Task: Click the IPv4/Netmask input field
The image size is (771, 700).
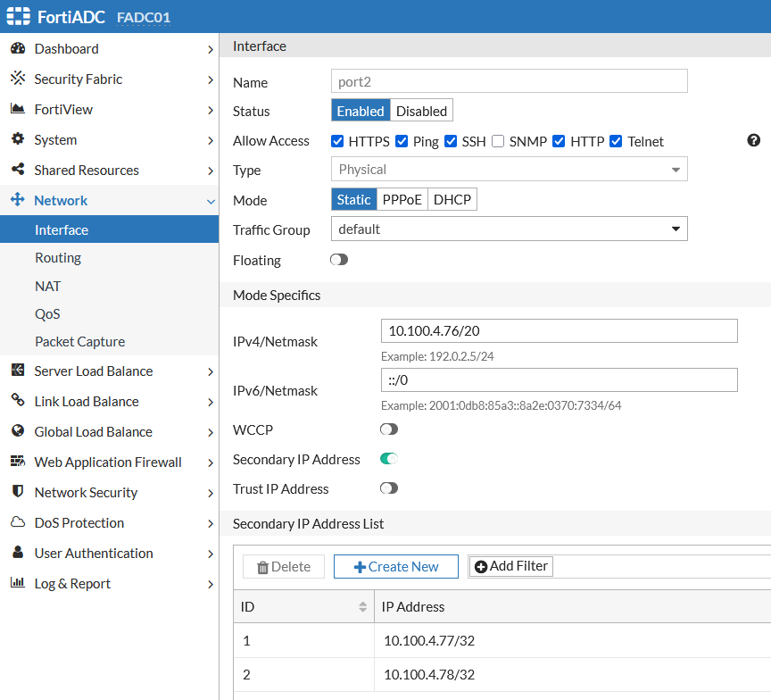Action: pos(559,331)
